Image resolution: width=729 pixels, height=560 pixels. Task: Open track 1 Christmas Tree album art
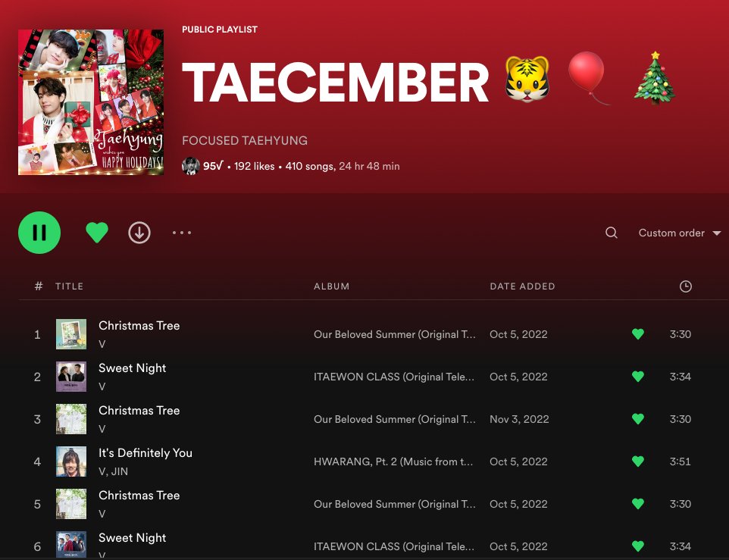[71, 333]
